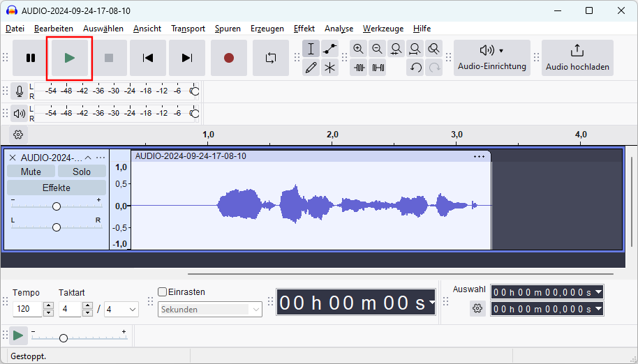Open the Effekt menu
This screenshot has height=364, width=638.
pos(304,29)
